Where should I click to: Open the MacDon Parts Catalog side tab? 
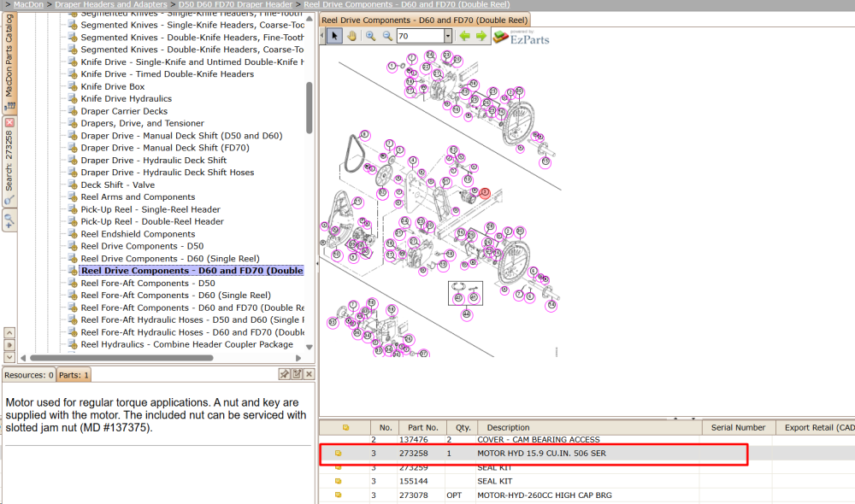(9, 60)
